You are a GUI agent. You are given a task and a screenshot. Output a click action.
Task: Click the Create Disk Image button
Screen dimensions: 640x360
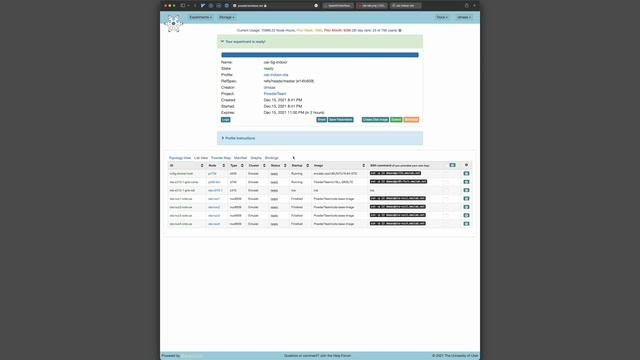coord(375,120)
